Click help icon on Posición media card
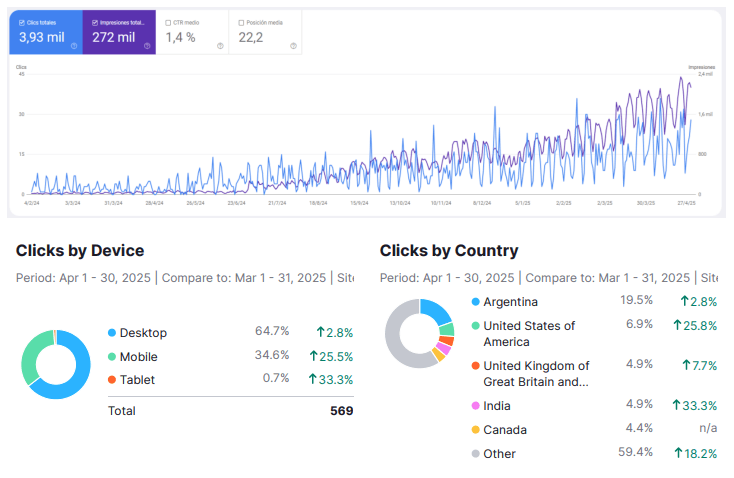The image size is (734, 478). (x=293, y=46)
